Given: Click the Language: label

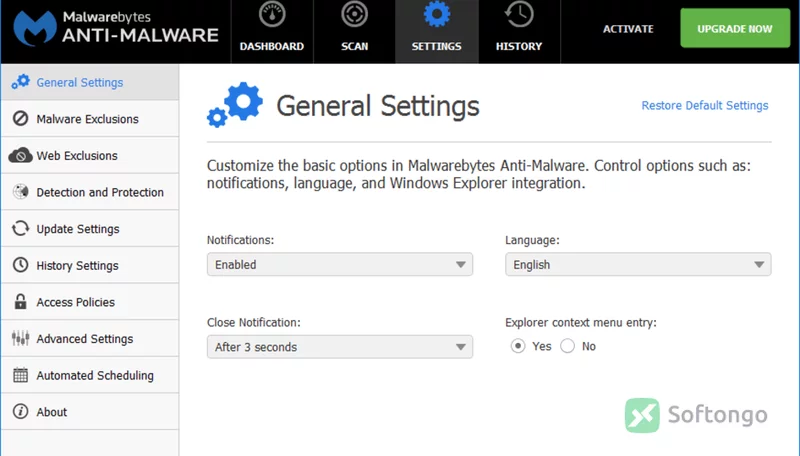Looking at the screenshot, I should point(532,240).
